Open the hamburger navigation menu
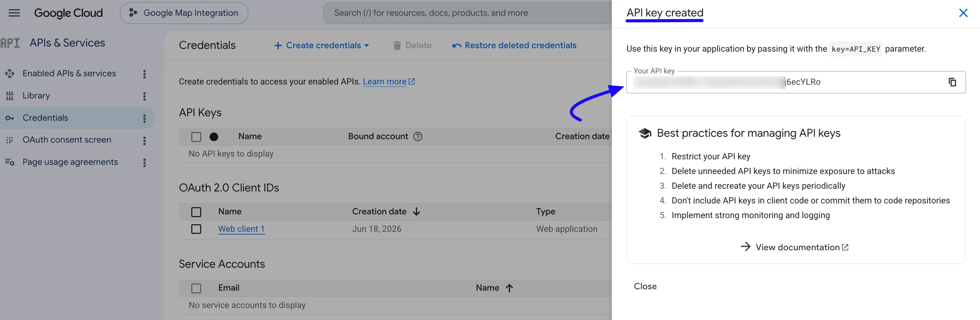The image size is (980, 320). point(14,13)
